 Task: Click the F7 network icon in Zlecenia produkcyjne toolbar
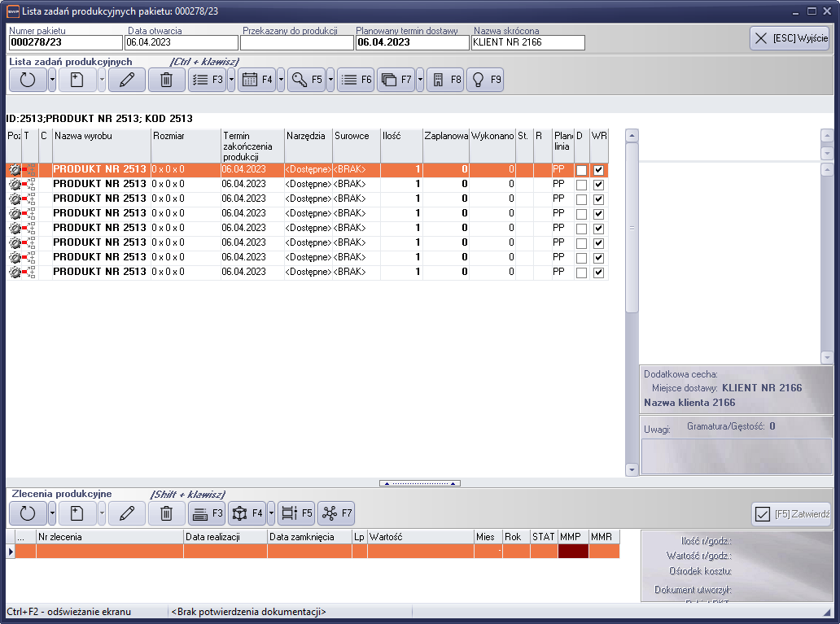click(x=335, y=513)
